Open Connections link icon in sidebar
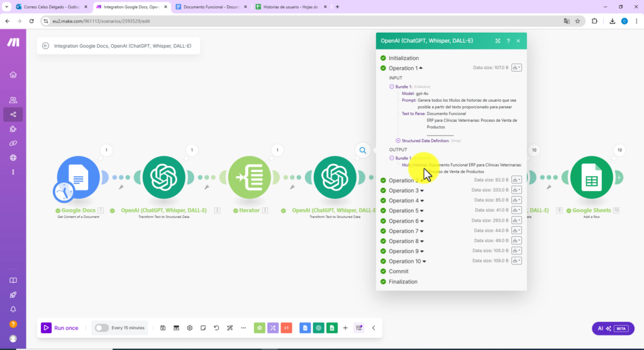644x350 pixels. click(13, 143)
